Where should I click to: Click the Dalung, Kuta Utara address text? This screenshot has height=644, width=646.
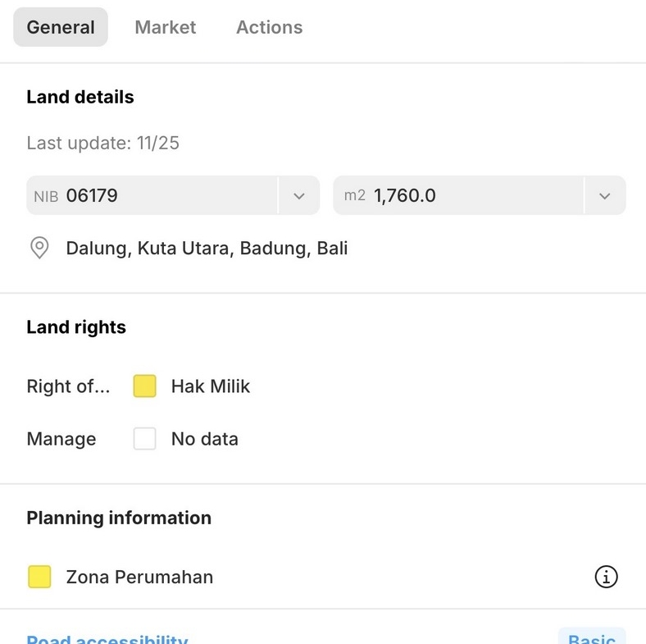coord(207,249)
